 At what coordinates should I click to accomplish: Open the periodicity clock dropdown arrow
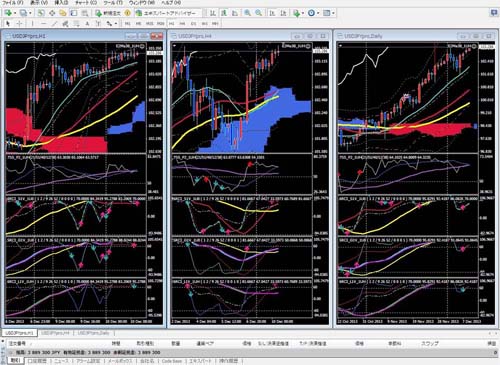coord(318,13)
